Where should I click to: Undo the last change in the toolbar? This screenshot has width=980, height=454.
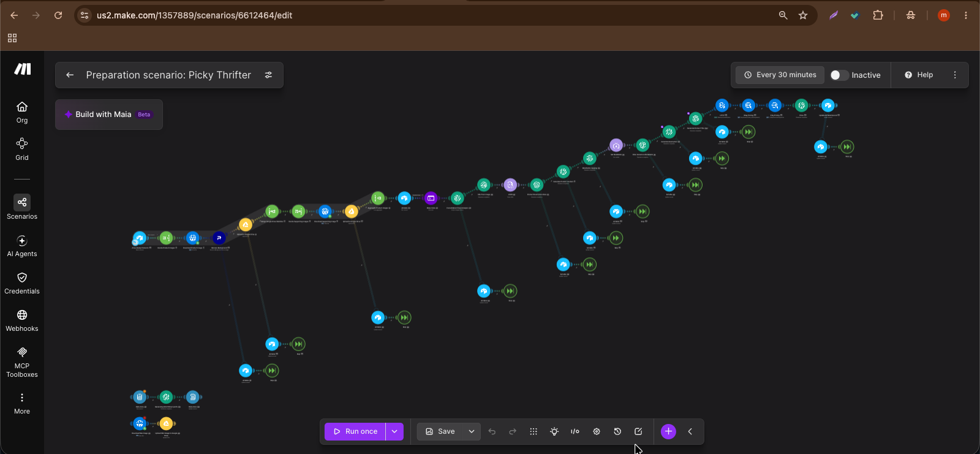pyautogui.click(x=492, y=431)
